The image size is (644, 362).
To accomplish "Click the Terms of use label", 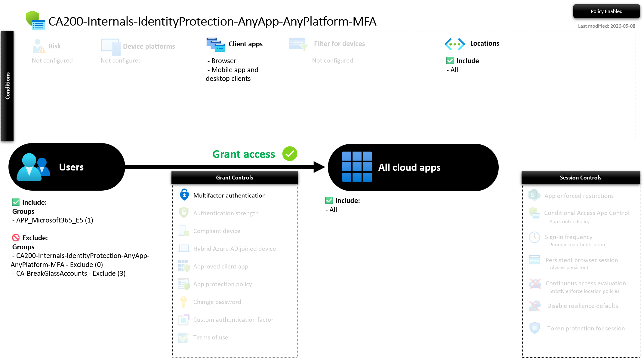I will pos(211,337).
